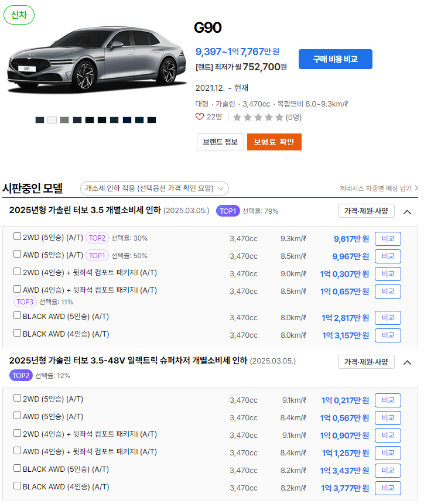Click 비교 for the 1억 0,907만 원 trim

(x=388, y=436)
